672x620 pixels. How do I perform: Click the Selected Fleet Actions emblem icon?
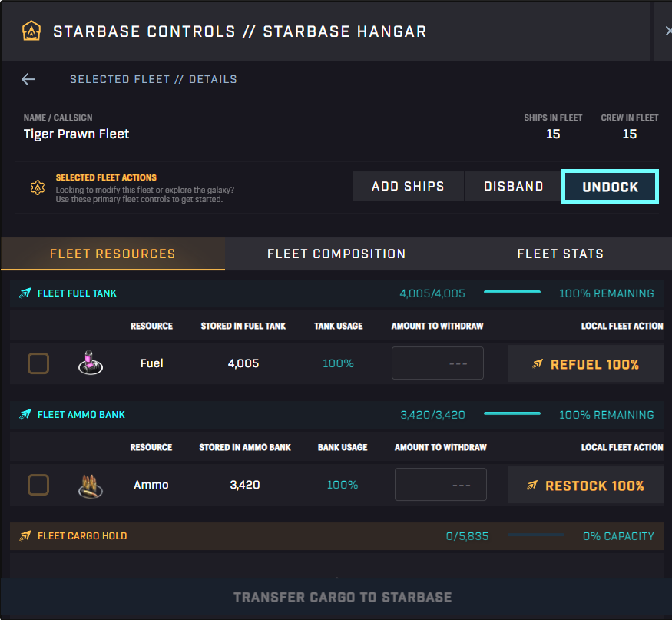[x=38, y=187]
